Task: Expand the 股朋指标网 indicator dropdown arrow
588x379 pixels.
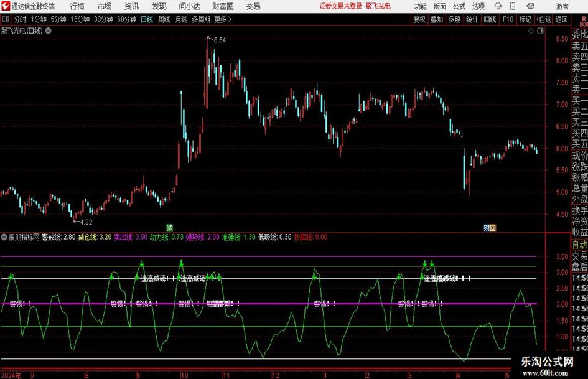Action: point(4,237)
